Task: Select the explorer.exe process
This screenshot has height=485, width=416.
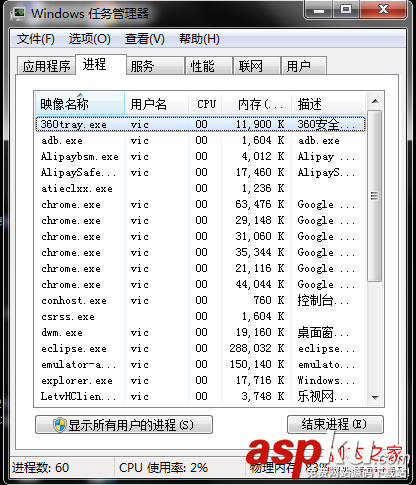Action: coord(200,380)
